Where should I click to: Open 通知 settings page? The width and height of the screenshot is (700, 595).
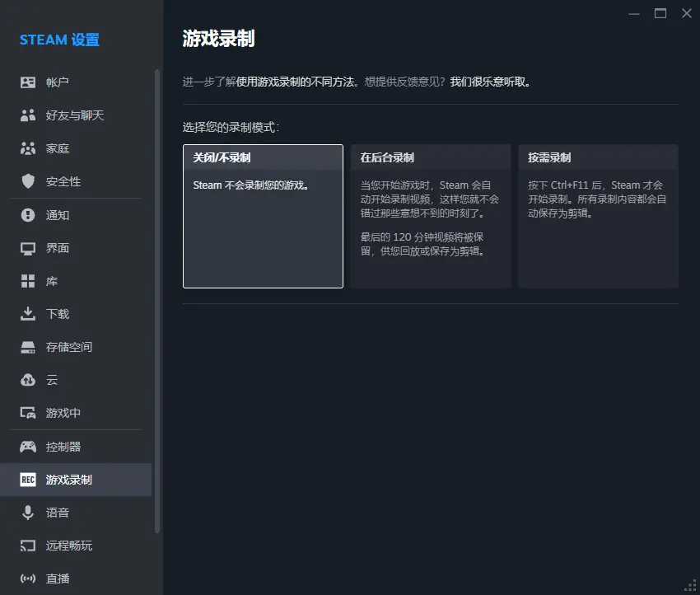76,215
